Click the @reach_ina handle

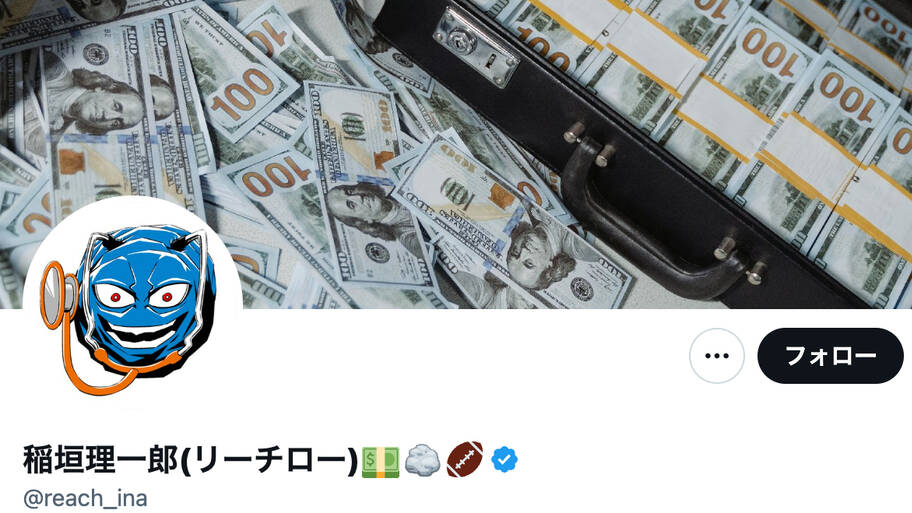(x=85, y=498)
